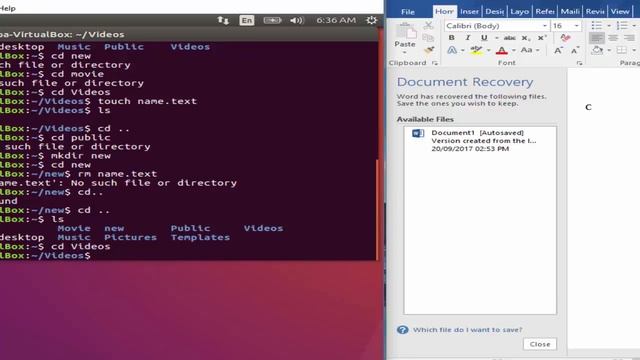Open the Paste options arrow

405,52
